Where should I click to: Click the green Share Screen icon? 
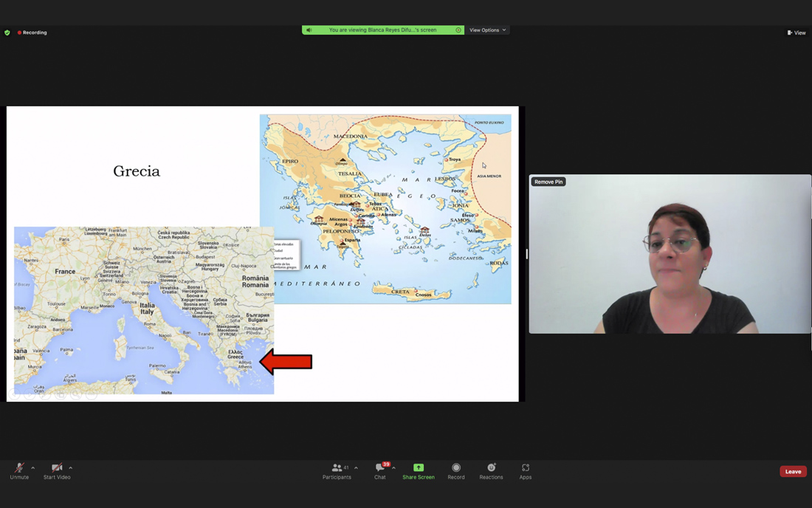pos(419,468)
